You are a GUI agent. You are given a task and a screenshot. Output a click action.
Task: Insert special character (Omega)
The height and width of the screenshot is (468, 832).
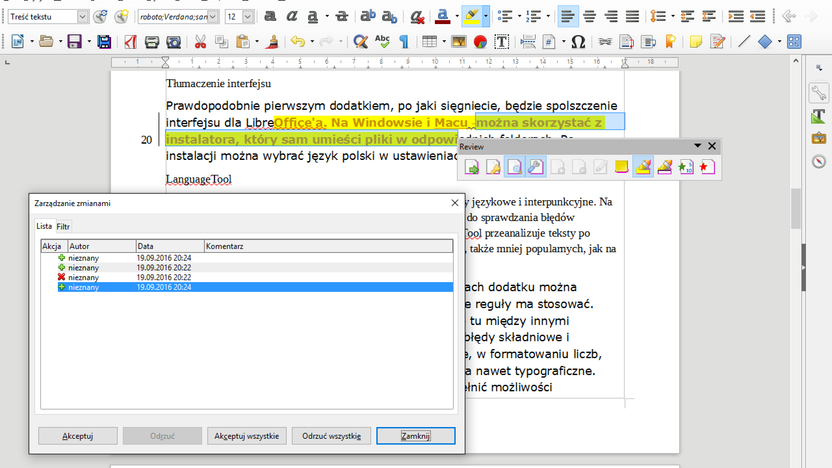click(x=578, y=41)
